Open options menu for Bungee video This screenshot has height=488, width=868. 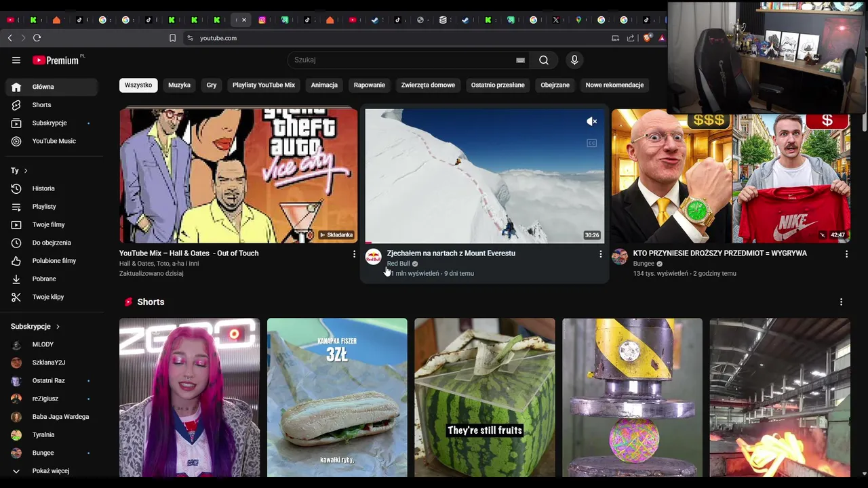click(846, 253)
